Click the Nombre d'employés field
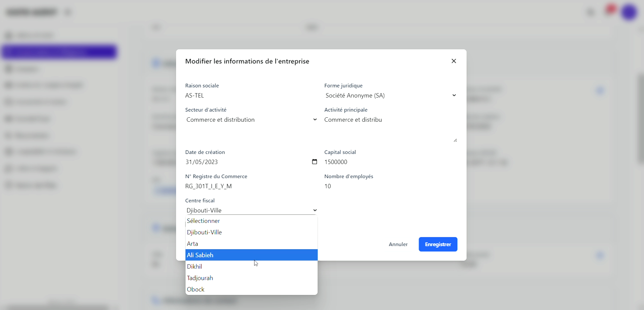644x310 pixels. click(390, 186)
